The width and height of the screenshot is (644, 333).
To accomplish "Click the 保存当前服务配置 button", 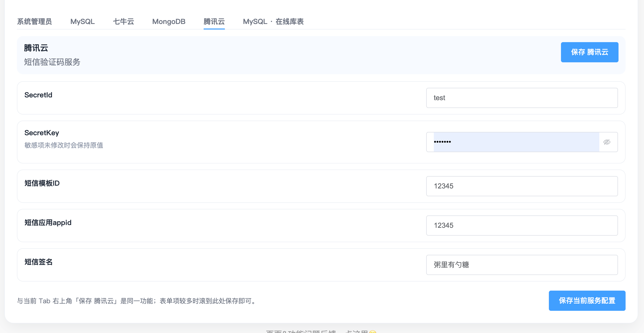I will click(x=587, y=300).
